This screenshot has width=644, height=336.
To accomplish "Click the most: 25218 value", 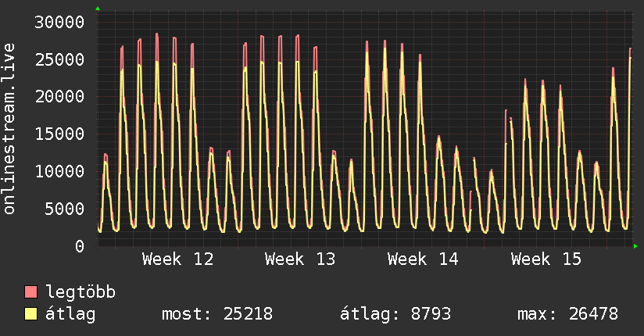I will (x=217, y=314).
